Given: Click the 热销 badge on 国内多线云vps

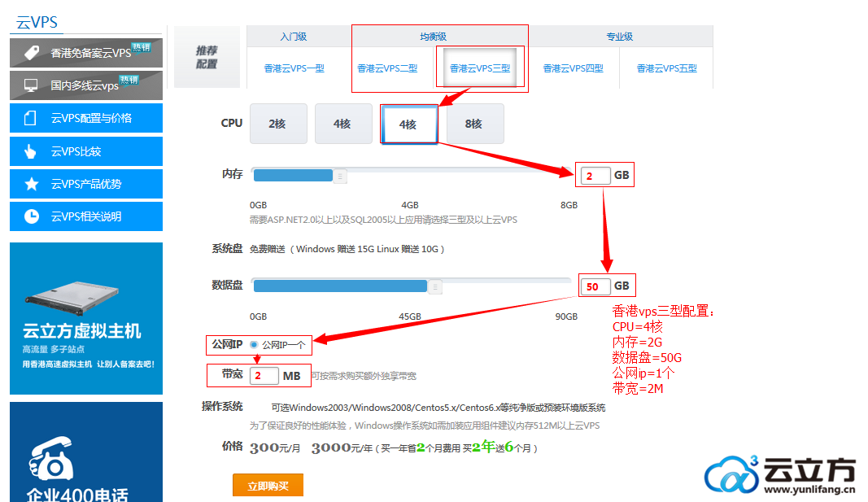Looking at the screenshot, I should (129, 81).
